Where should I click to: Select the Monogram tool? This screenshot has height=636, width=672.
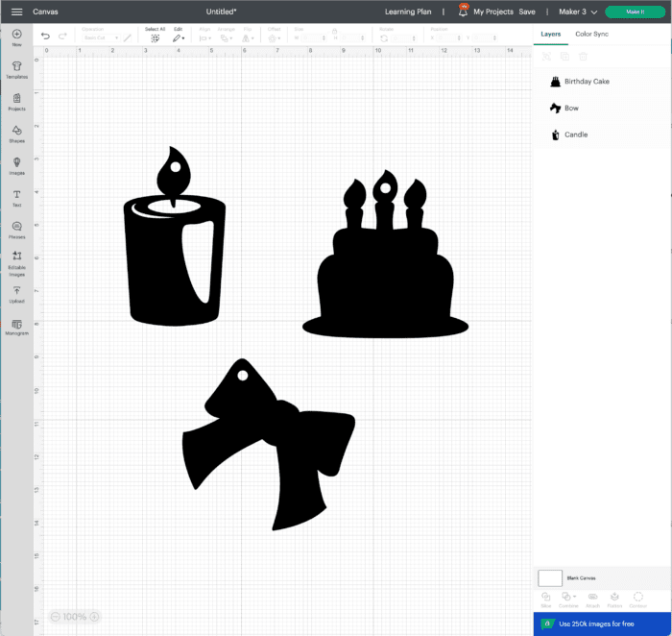coord(16,326)
